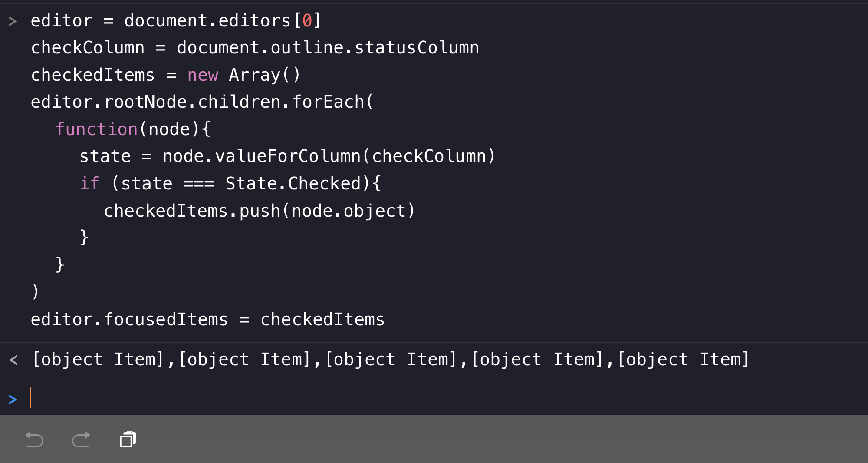Click the pink 'function' keyword

pos(96,129)
